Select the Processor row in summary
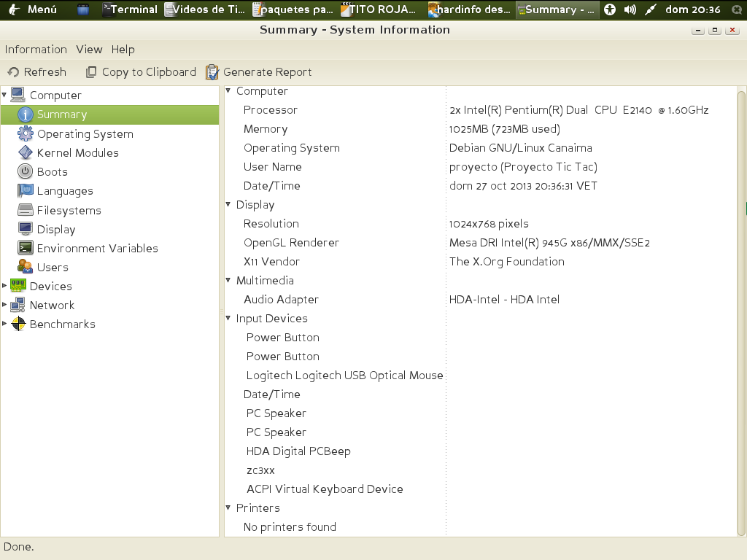 (x=271, y=110)
